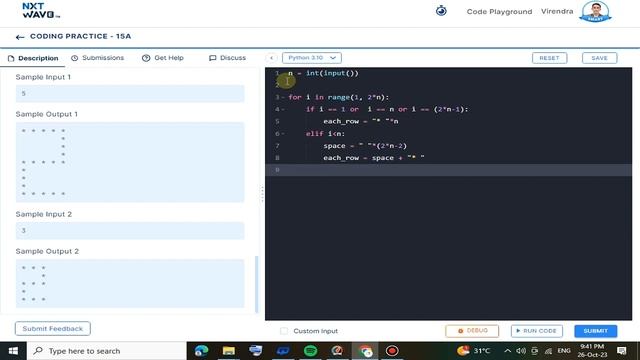
Task: Collapse the description panel with the chevron button
Action: tap(271, 58)
